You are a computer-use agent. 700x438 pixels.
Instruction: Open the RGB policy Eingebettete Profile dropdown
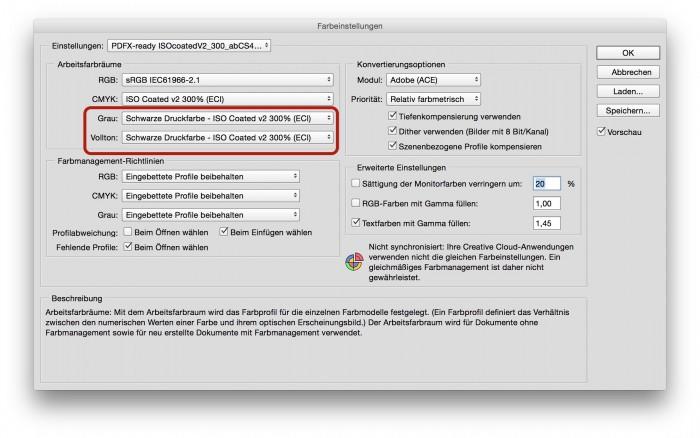[211, 176]
